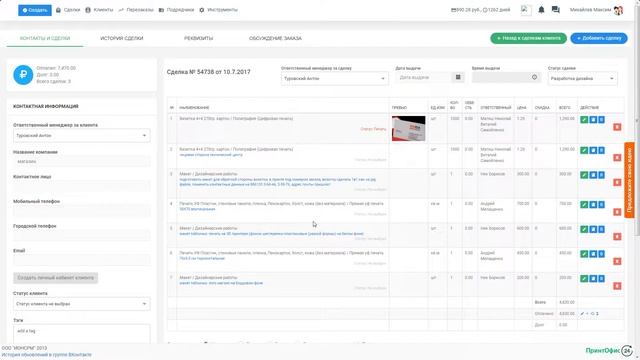Open the notifications bell
This screenshot has width=640, height=360.
pos(541,10)
